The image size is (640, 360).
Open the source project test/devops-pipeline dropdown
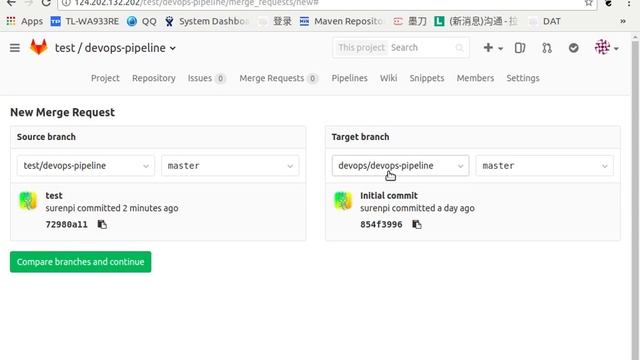(x=86, y=166)
